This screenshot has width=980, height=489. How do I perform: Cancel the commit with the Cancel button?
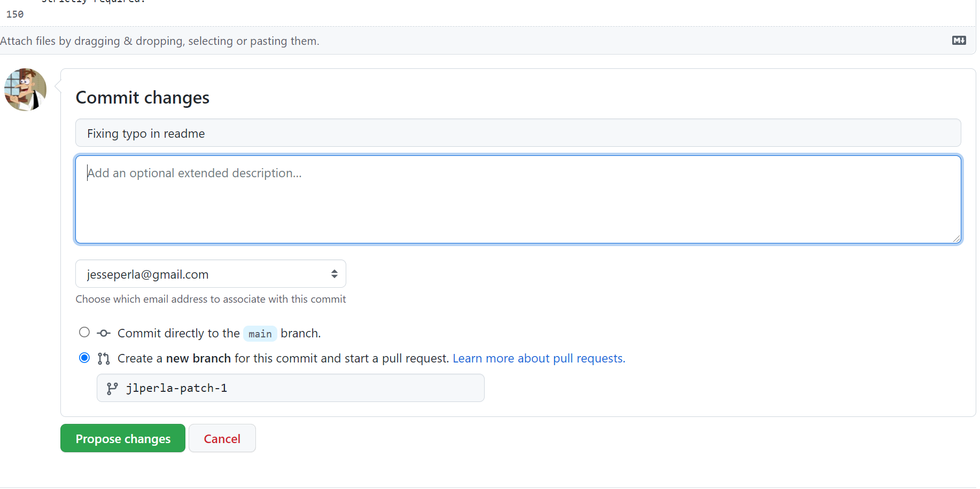[222, 438]
